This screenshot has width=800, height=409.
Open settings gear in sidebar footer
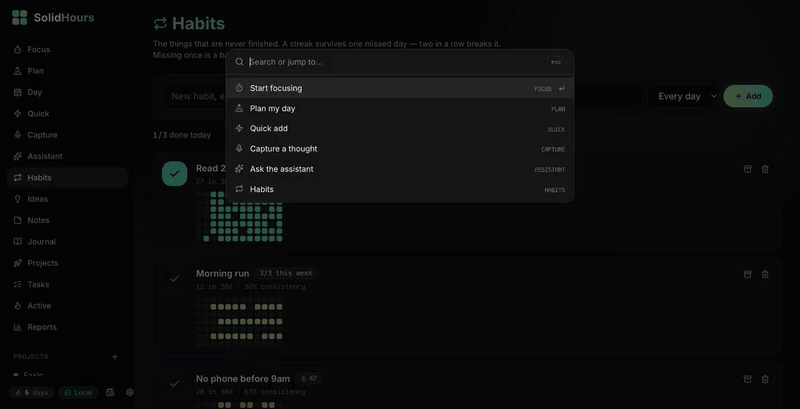click(x=130, y=392)
